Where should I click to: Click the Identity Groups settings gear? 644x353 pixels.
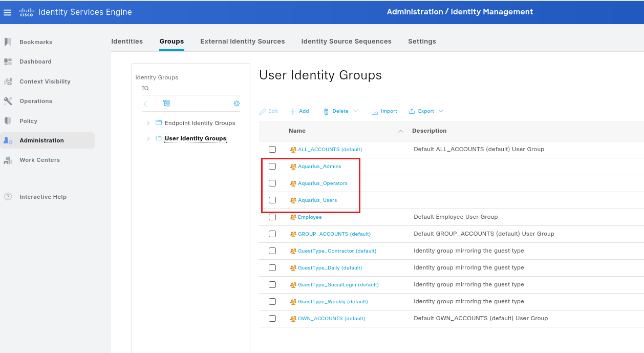[x=237, y=103]
